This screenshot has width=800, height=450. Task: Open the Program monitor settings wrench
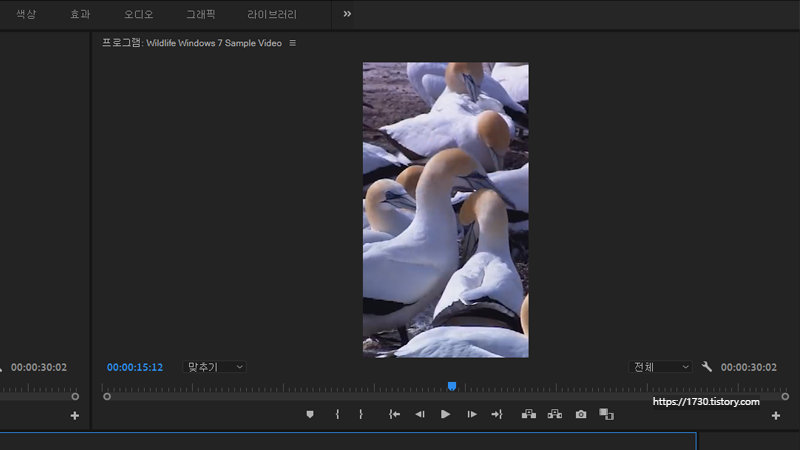(x=707, y=366)
